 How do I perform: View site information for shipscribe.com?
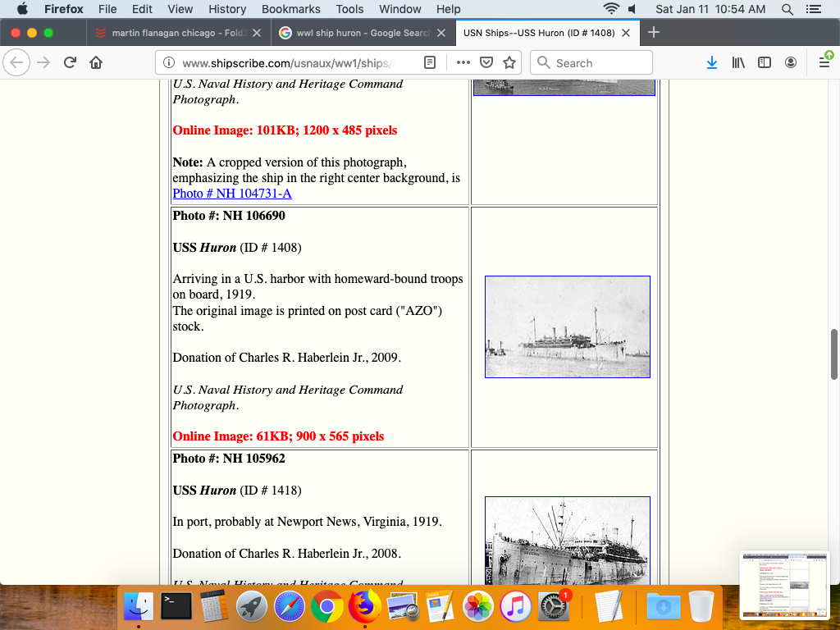[x=169, y=62]
